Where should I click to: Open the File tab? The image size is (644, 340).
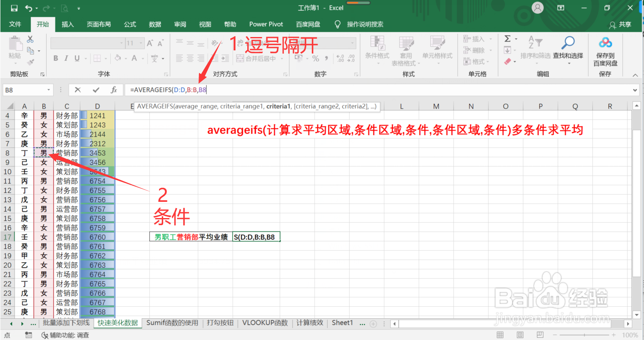15,24
